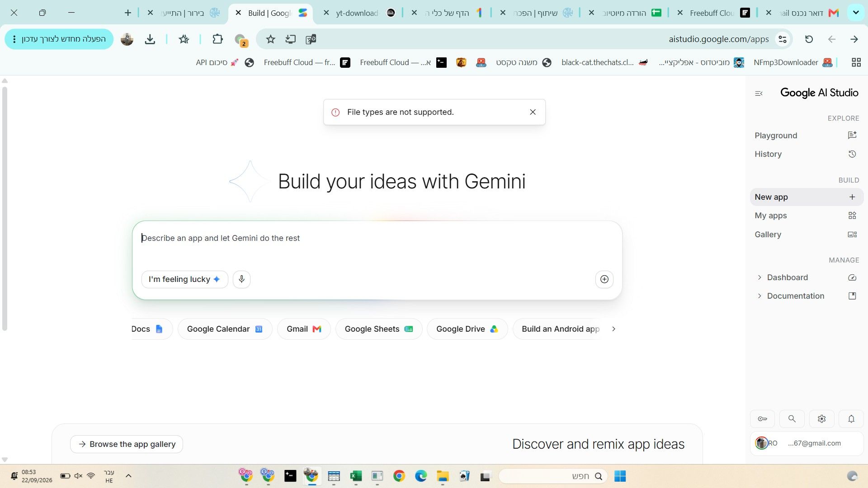Click the Google AI Studio logo
Screen dimensions: 868x488
pos(819,93)
